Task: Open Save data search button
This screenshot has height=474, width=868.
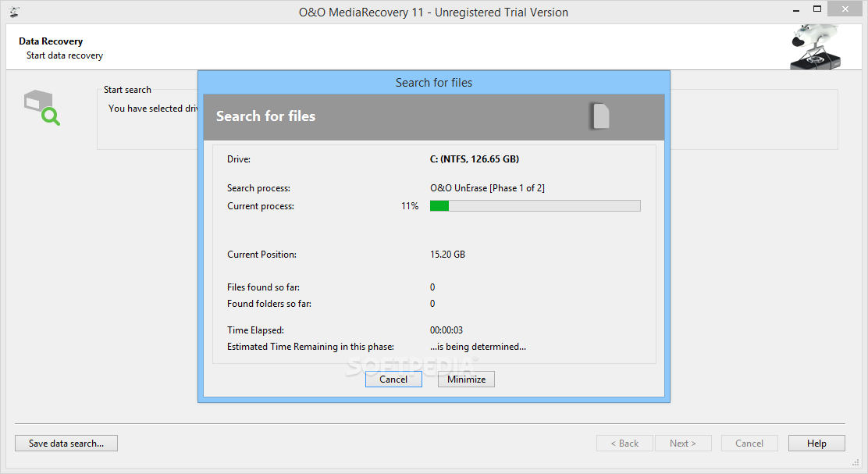Action: point(66,444)
